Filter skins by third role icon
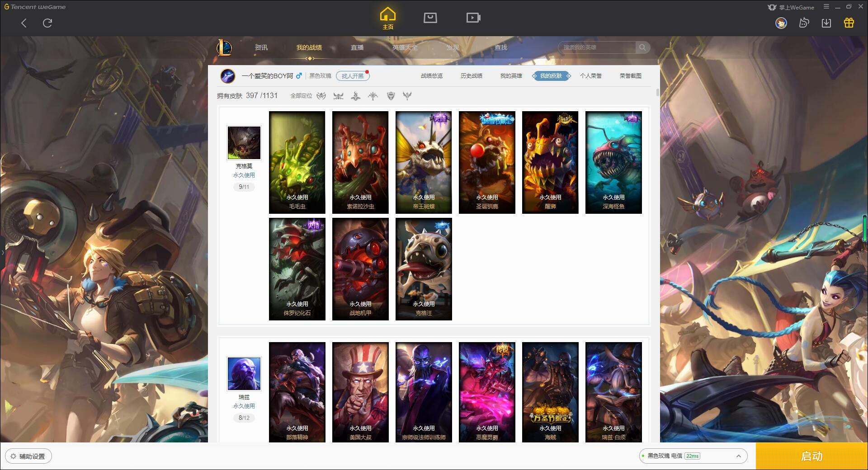 [356, 96]
